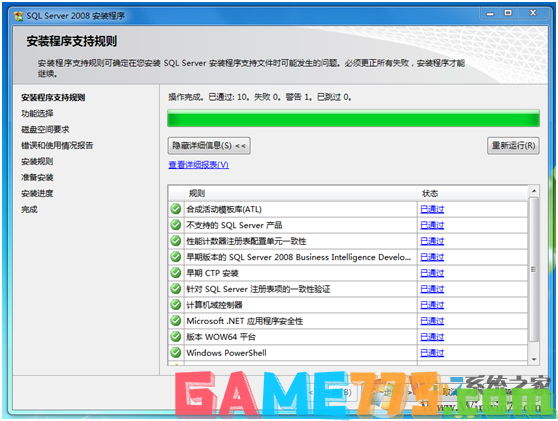
Task: Click the 操作完成 status summary line
Action: [x=260, y=97]
